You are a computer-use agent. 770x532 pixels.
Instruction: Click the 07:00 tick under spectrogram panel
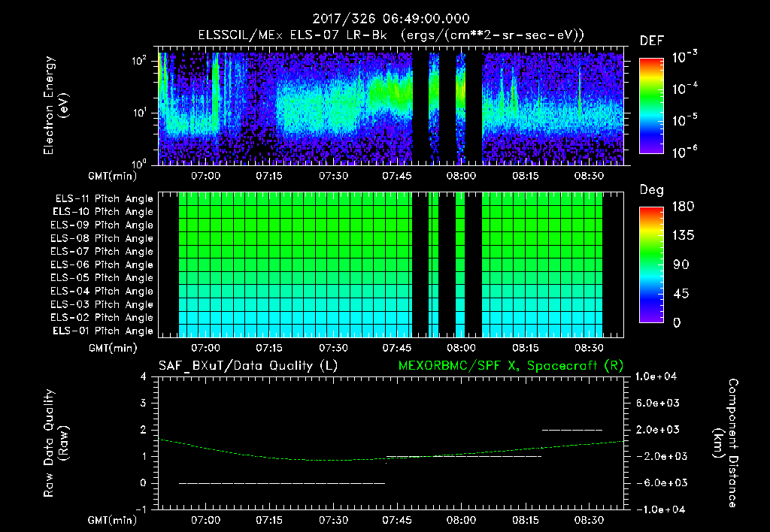[x=205, y=176]
